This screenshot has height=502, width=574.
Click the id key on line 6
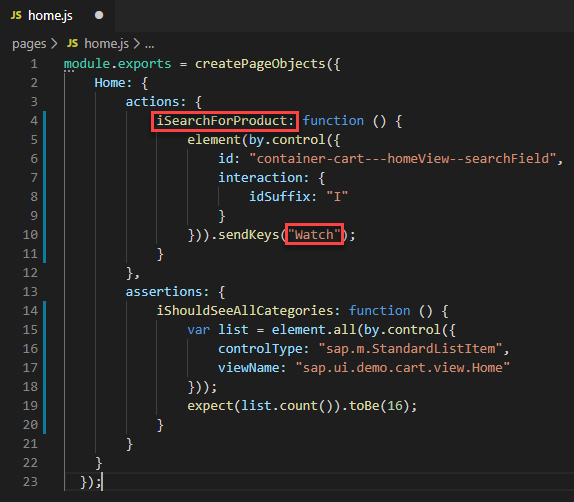click(225, 159)
